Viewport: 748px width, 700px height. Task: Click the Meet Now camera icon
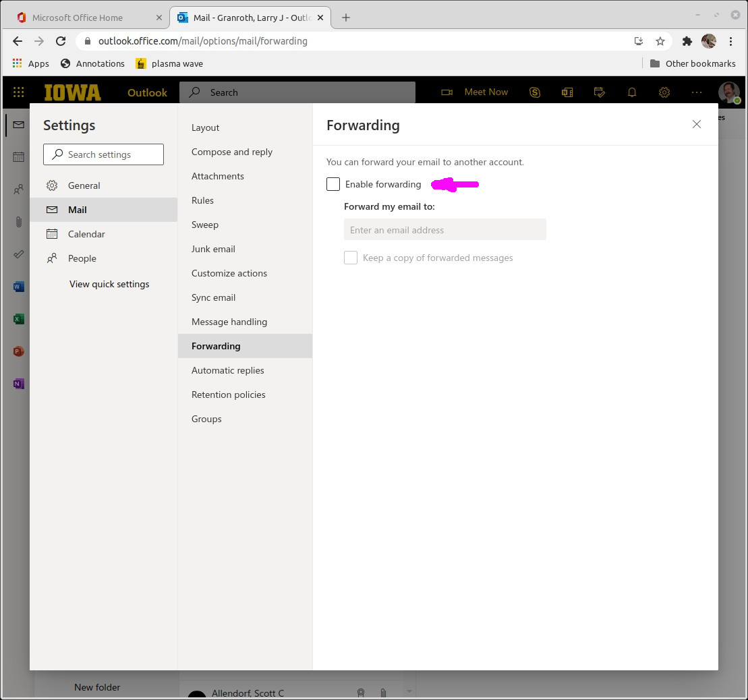(x=447, y=92)
